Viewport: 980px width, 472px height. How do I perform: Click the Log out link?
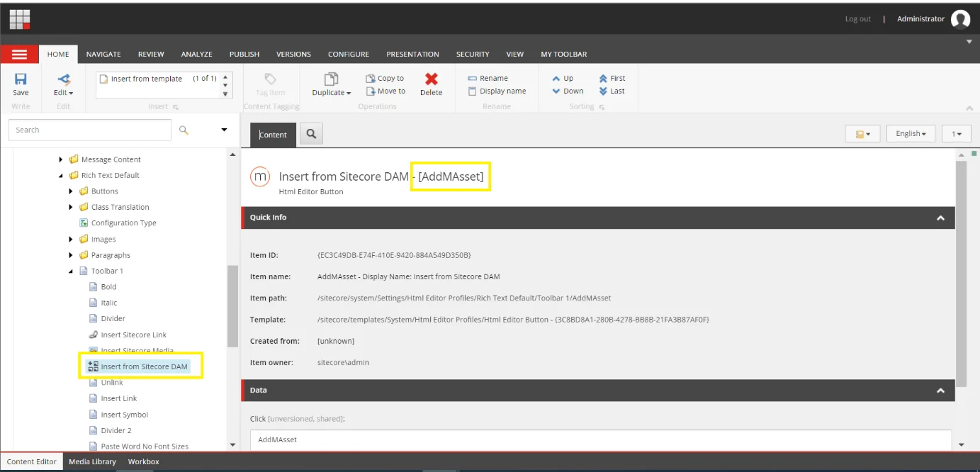point(858,19)
